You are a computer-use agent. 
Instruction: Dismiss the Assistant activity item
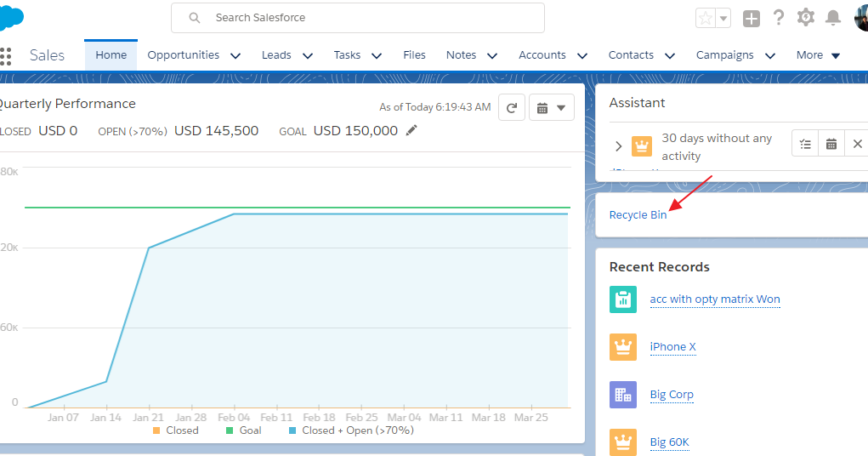point(857,144)
